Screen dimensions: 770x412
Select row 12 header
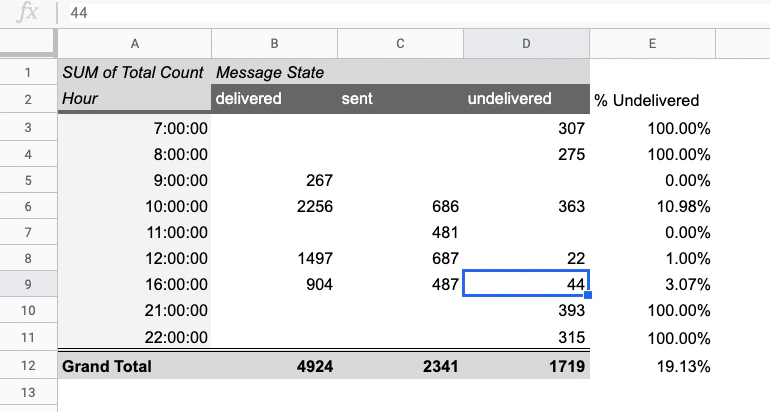(28, 366)
